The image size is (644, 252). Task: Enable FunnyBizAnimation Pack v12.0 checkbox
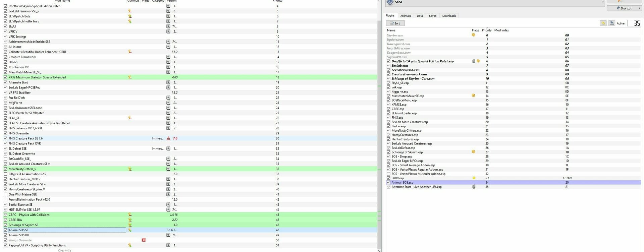click(5, 199)
